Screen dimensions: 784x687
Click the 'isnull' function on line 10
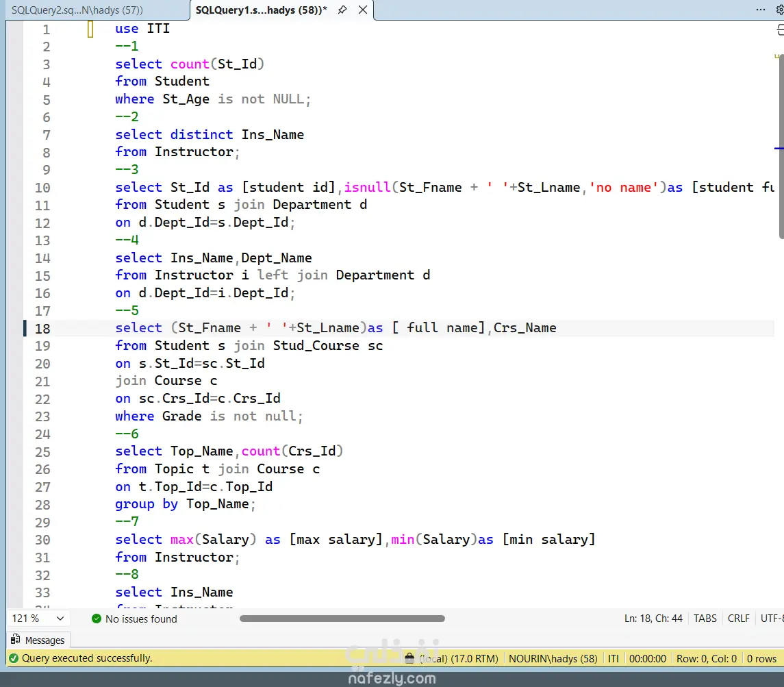click(x=367, y=187)
